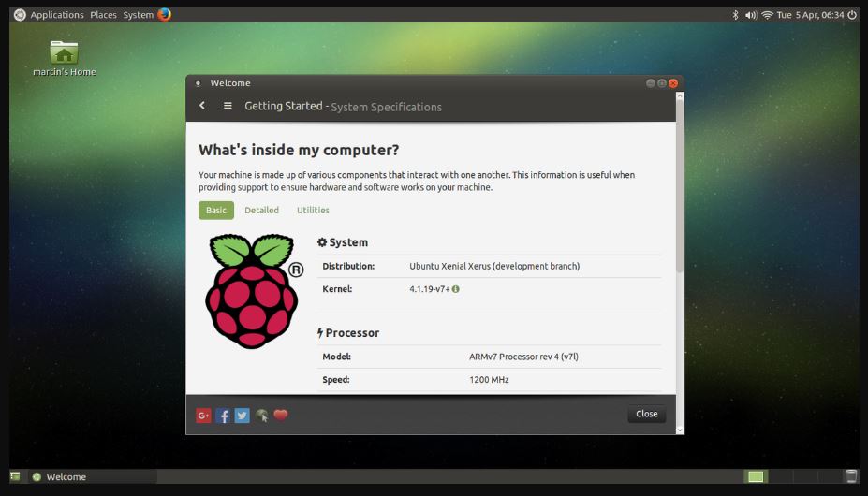Click the kernel version 4.1.19-v7+
The image size is (868, 496).
430,289
